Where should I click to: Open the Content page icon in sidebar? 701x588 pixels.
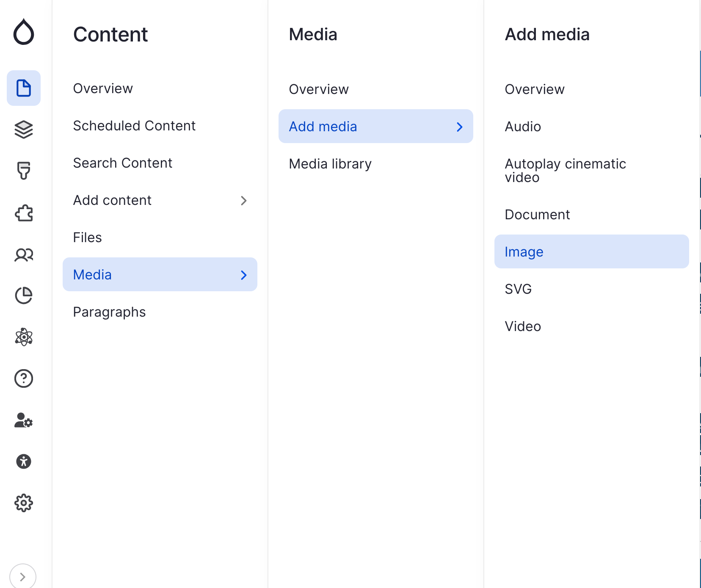tap(24, 88)
